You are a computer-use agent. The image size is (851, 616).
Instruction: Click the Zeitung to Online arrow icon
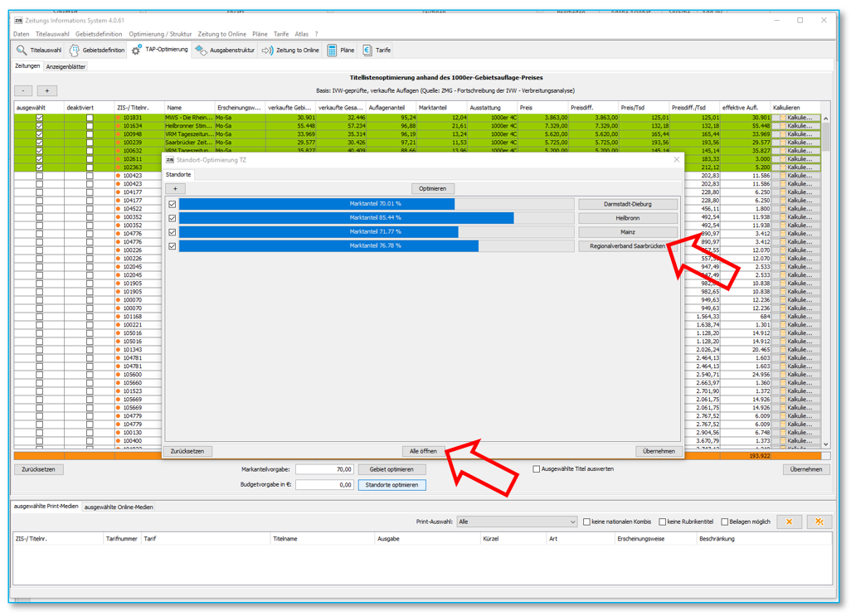267,51
